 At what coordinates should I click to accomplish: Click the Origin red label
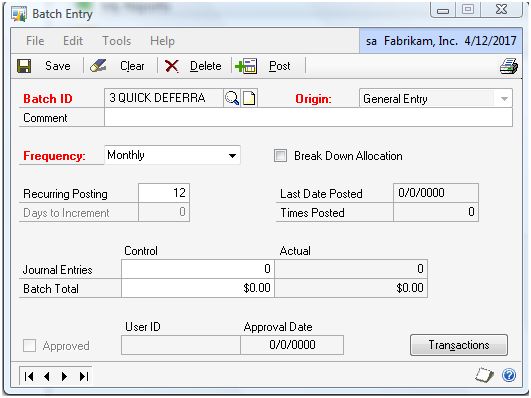[x=313, y=99]
